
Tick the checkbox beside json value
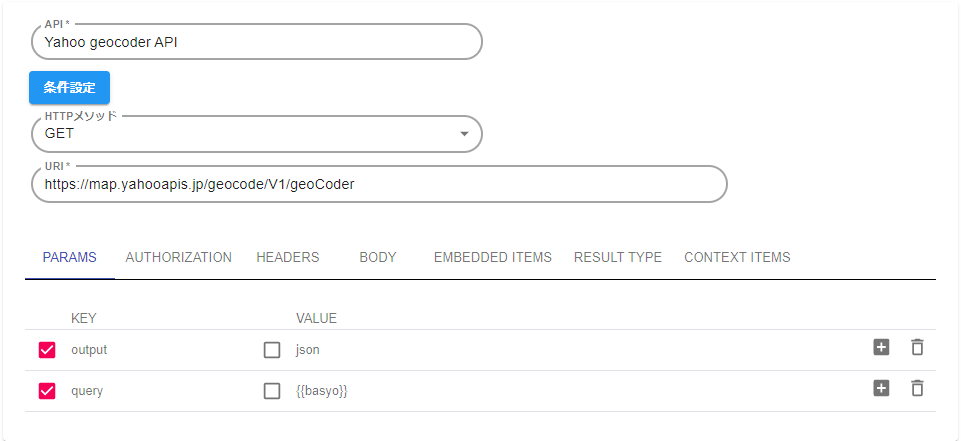(272, 350)
